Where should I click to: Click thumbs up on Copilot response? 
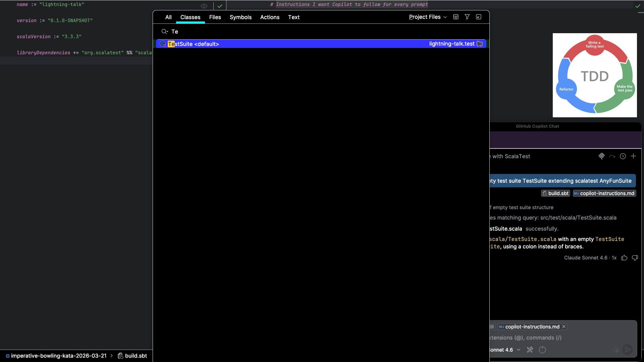[624, 258]
